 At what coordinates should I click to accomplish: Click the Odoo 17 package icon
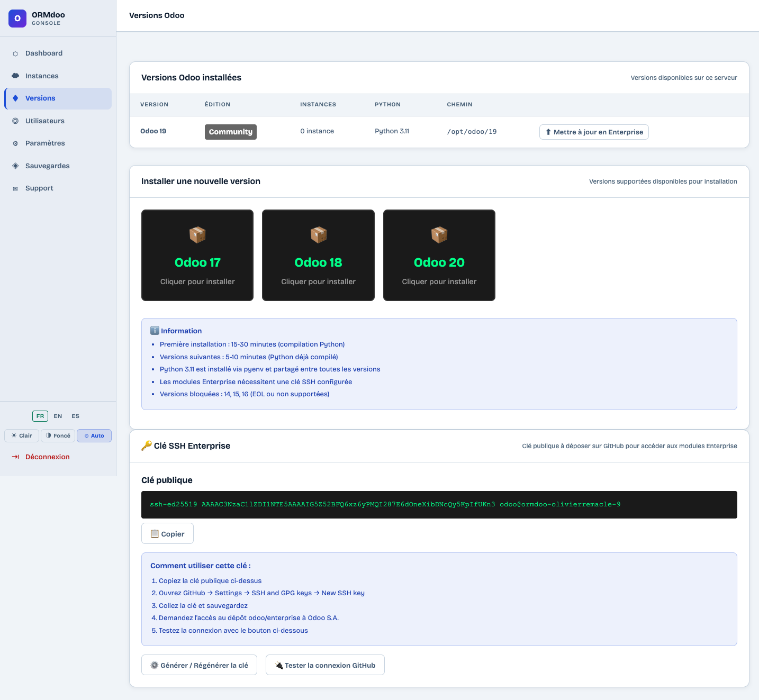(x=197, y=234)
